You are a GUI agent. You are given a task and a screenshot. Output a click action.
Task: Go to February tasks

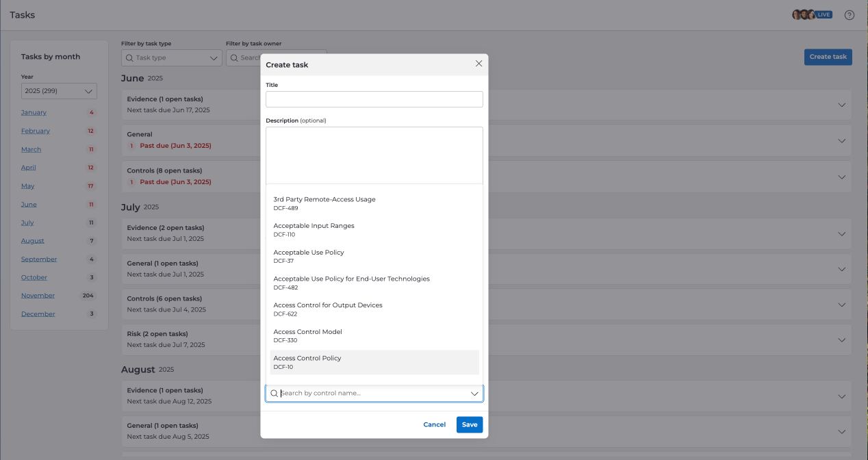[36, 131]
